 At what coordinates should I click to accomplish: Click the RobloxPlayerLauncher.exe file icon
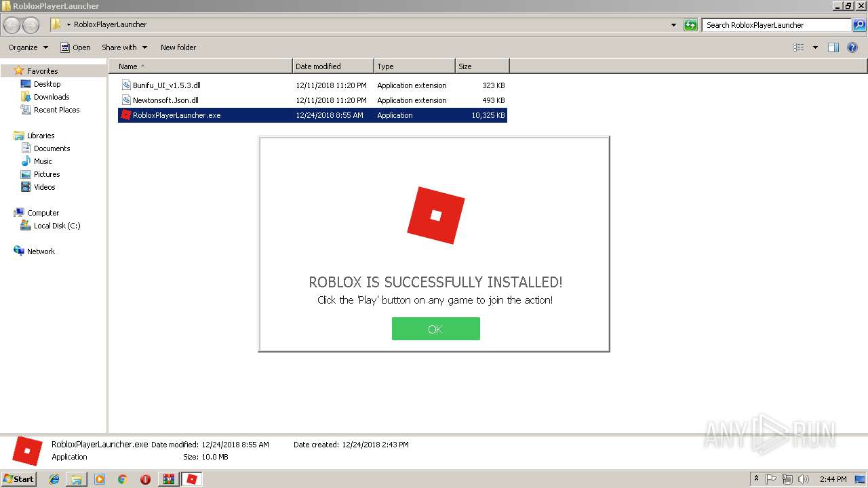[125, 115]
